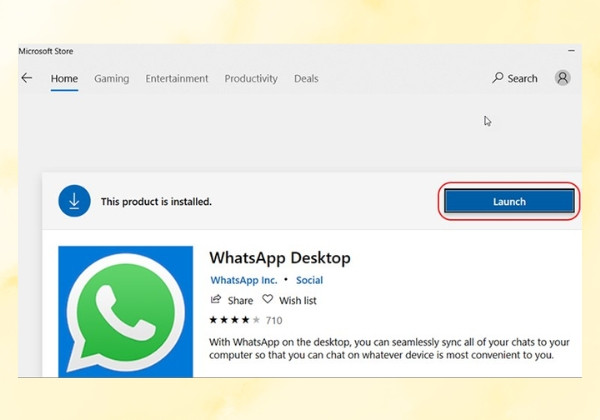Image resolution: width=600 pixels, height=420 pixels.
Task: Click the WhatsApp Desktop app logo
Action: point(126,311)
